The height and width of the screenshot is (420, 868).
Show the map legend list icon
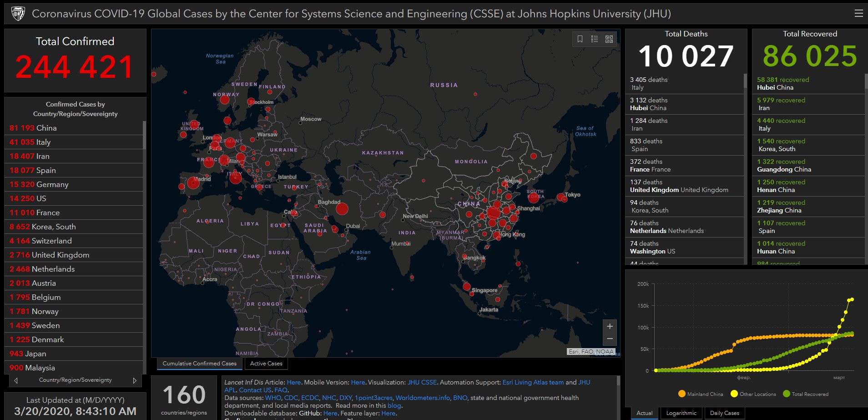(595, 39)
